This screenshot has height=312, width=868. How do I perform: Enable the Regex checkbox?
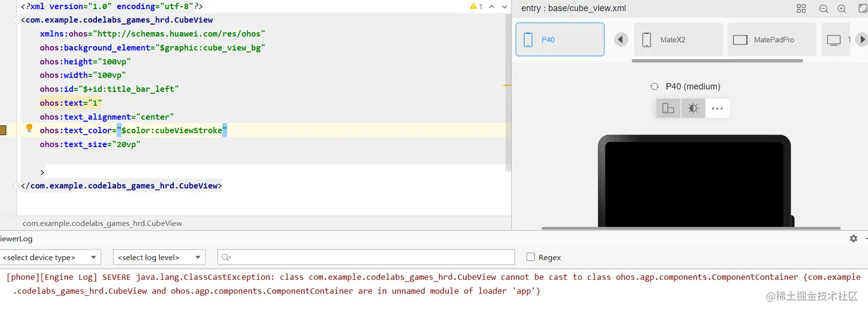pyautogui.click(x=530, y=257)
